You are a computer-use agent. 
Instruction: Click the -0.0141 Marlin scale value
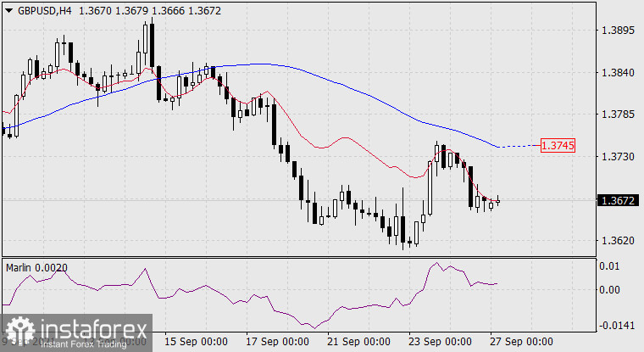(x=617, y=326)
